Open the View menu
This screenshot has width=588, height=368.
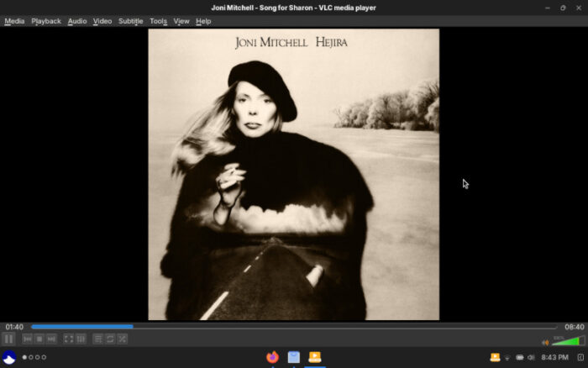181,21
